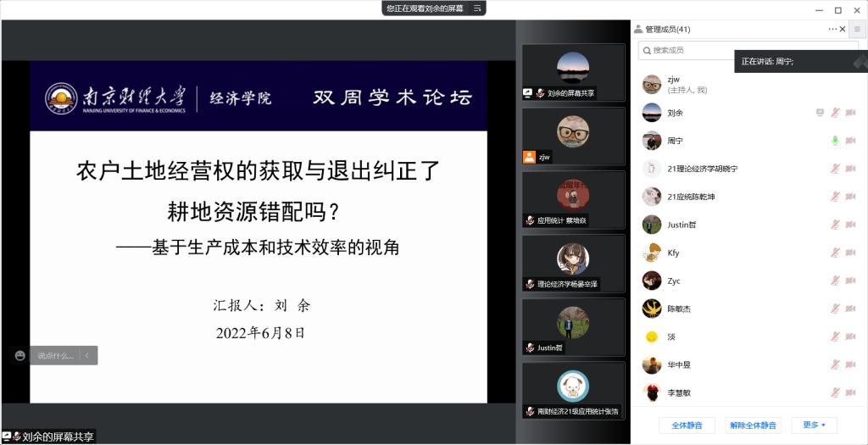The height and width of the screenshot is (445, 868).
Task: Unmute the microphone for Zyc
Action: (x=835, y=281)
